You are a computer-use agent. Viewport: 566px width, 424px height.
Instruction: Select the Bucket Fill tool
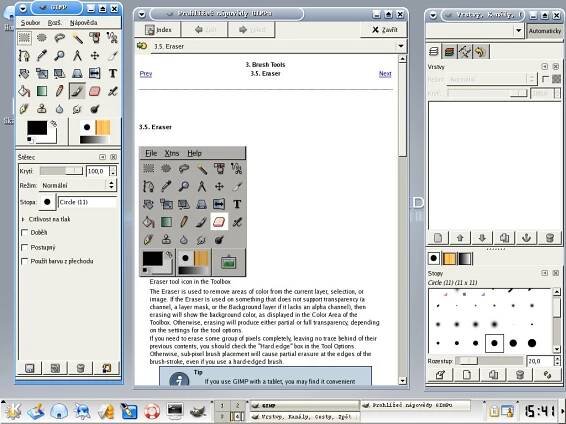24,91
